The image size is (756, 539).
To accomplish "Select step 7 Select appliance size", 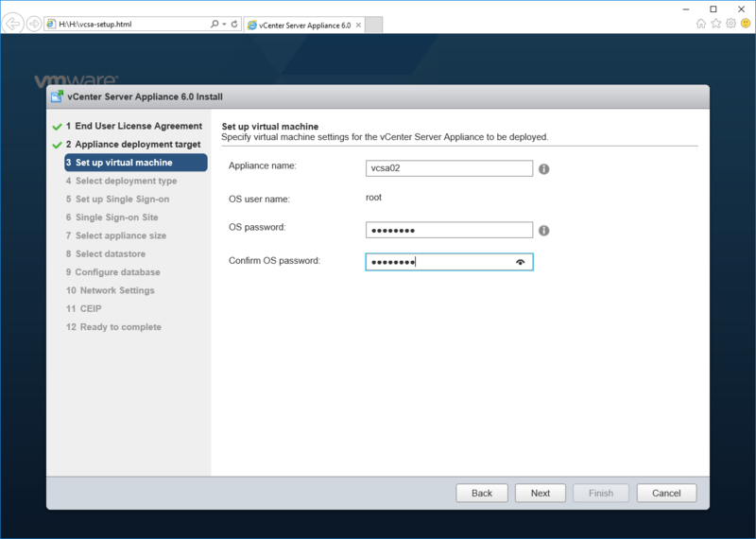I will pyautogui.click(x=116, y=236).
